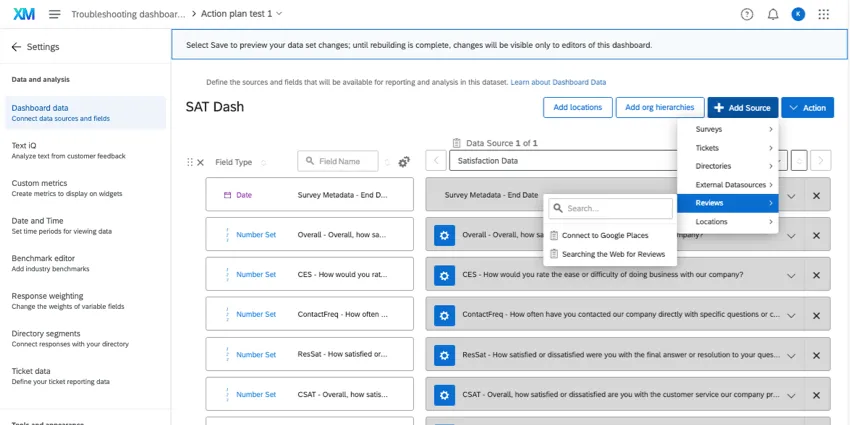
Task: Open the Action plan test 1 dropdown
Action: point(241,14)
